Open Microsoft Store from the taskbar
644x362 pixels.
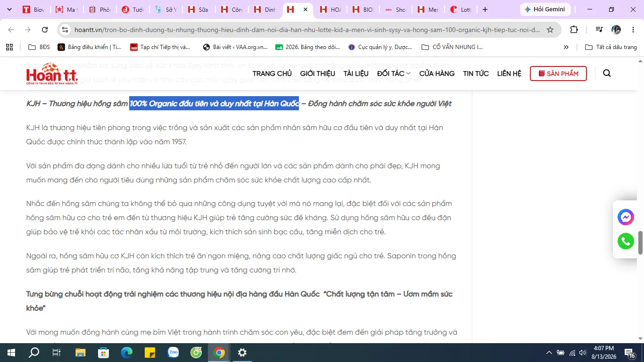tap(104, 353)
